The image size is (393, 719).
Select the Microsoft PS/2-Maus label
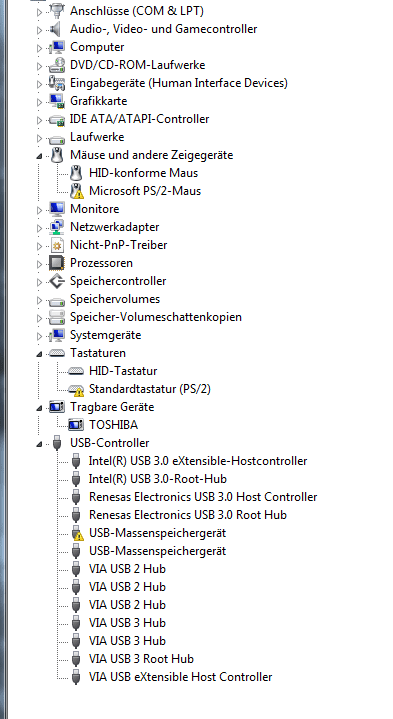click(x=145, y=191)
